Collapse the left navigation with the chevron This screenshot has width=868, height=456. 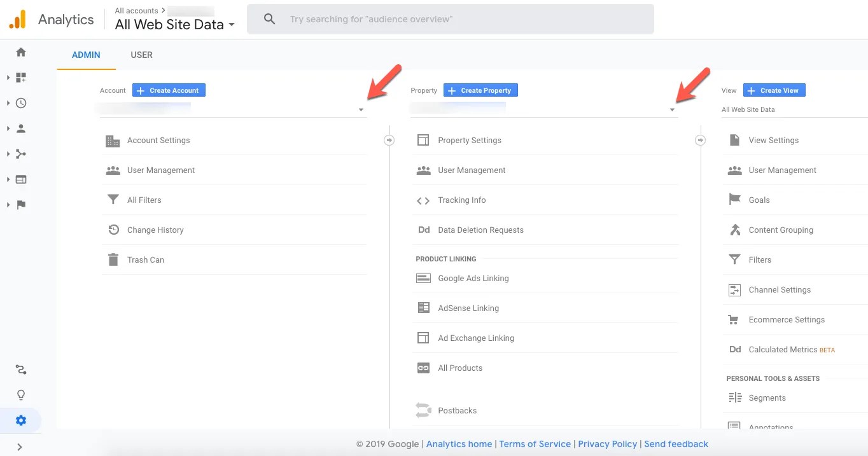[20, 446]
